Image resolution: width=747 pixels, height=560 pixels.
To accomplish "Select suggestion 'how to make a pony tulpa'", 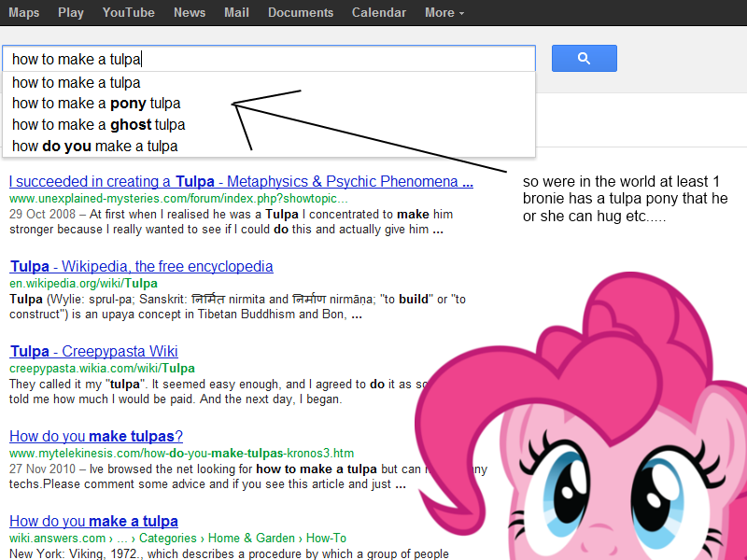I will pyautogui.click(x=269, y=104).
